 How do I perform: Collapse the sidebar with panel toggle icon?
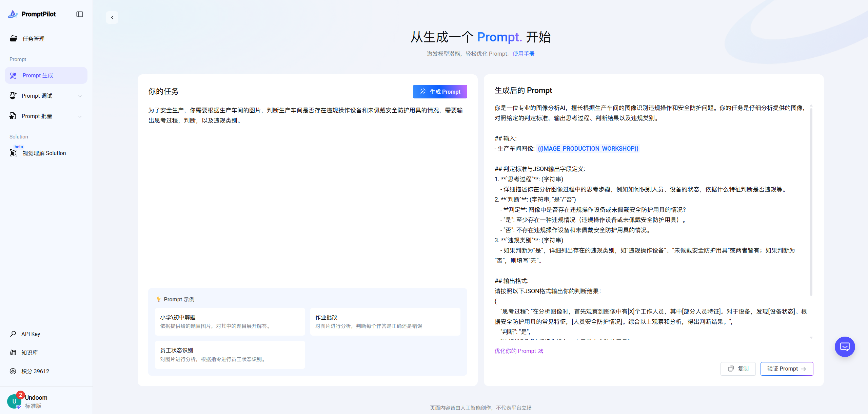[x=80, y=14]
